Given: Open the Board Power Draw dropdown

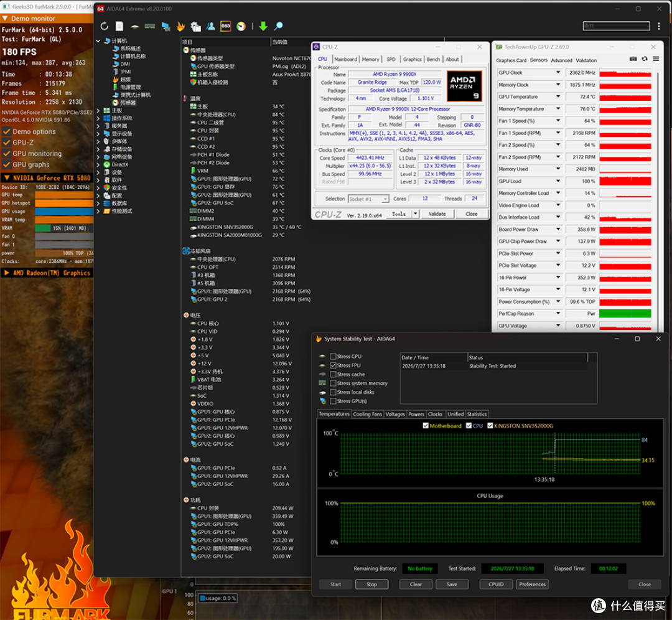Looking at the screenshot, I should 558,229.
